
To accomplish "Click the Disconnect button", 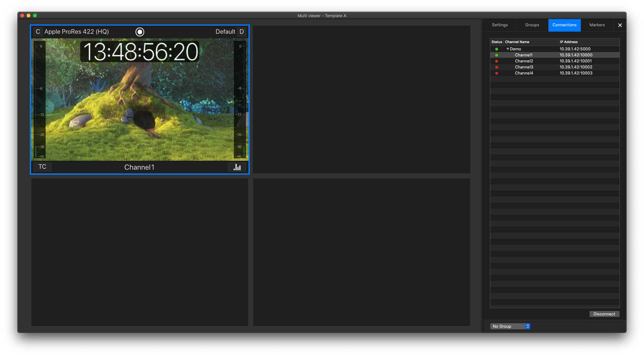I will tap(604, 314).
